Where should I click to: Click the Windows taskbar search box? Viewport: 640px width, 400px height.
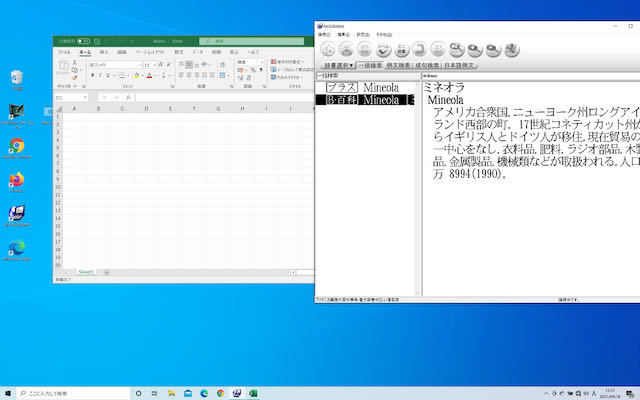[x=70, y=393]
